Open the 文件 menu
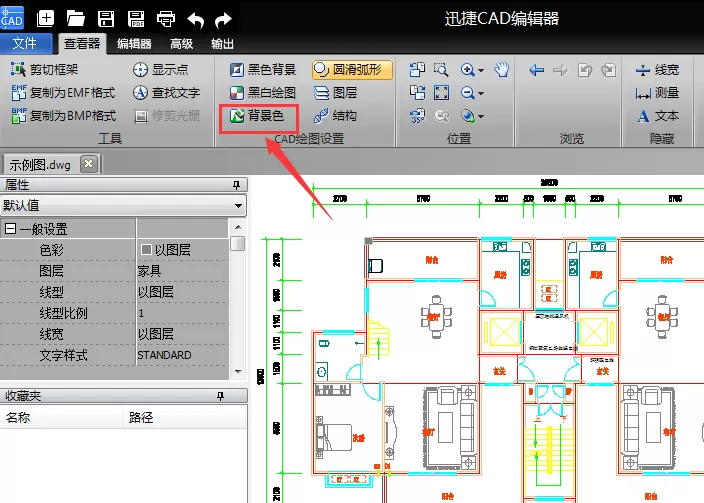 25,43
